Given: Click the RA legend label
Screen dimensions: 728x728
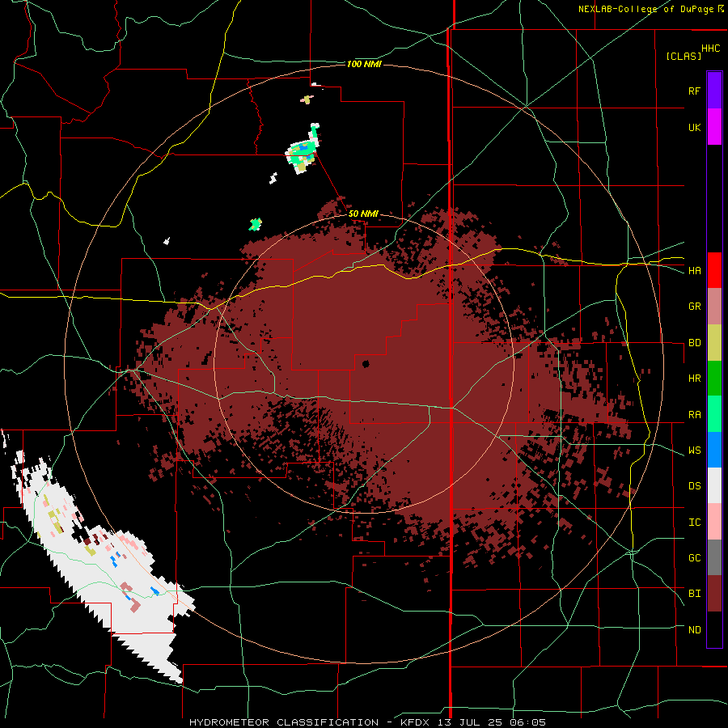Looking at the screenshot, I should point(694,415).
